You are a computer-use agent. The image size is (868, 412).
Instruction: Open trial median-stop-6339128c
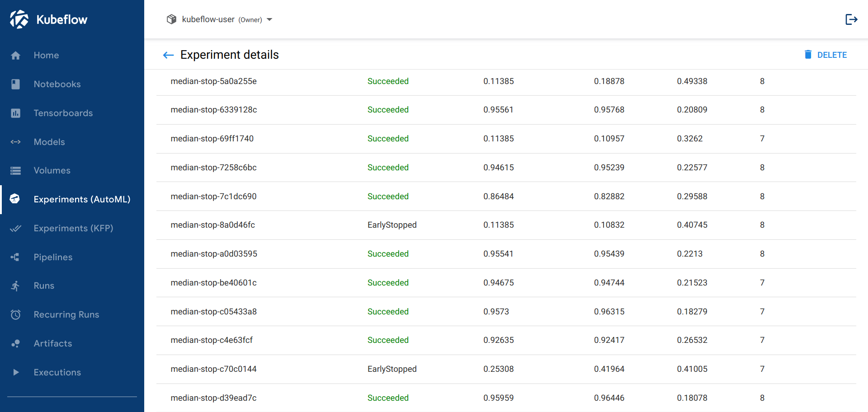pos(214,110)
